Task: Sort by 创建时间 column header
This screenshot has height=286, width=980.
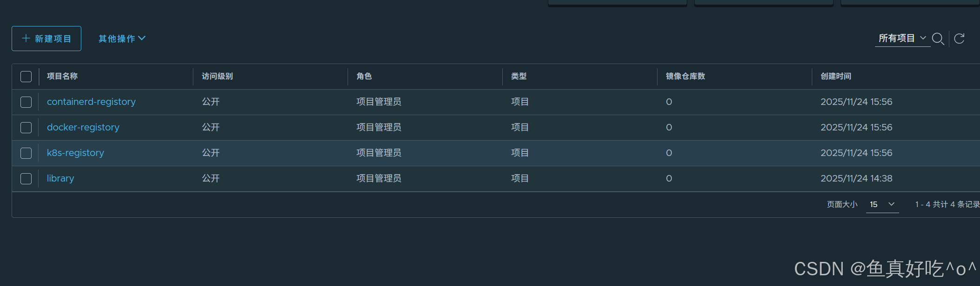Action: pyautogui.click(x=836, y=76)
